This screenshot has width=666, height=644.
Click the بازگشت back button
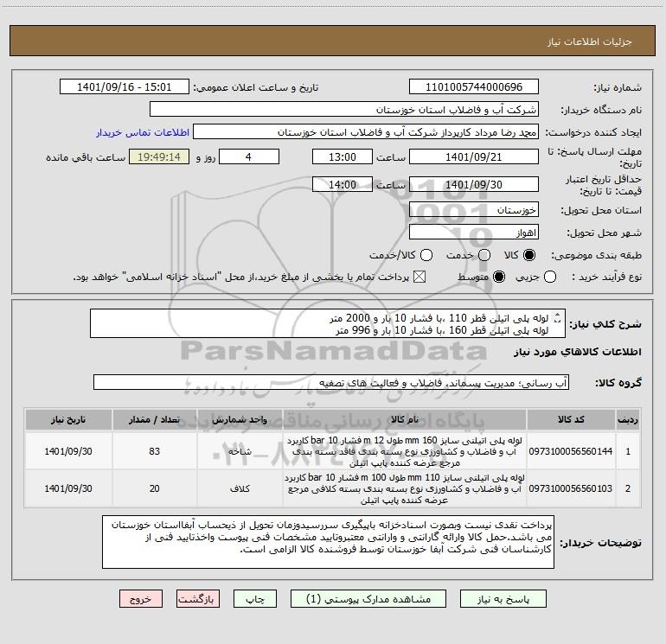click(198, 598)
